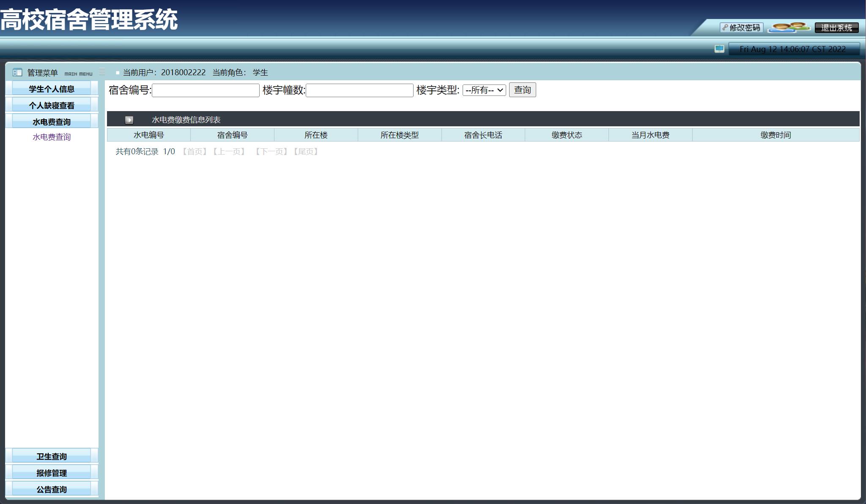The image size is (866, 504).
Task: Open the 报修管理 menu section
Action: [51, 472]
